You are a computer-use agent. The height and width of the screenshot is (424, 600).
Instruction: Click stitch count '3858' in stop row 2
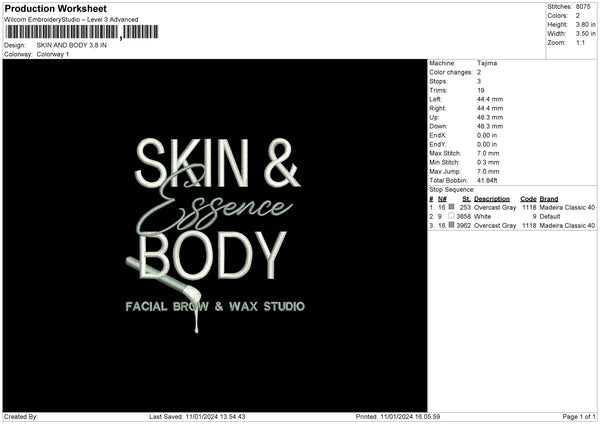[x=463, y=217]
